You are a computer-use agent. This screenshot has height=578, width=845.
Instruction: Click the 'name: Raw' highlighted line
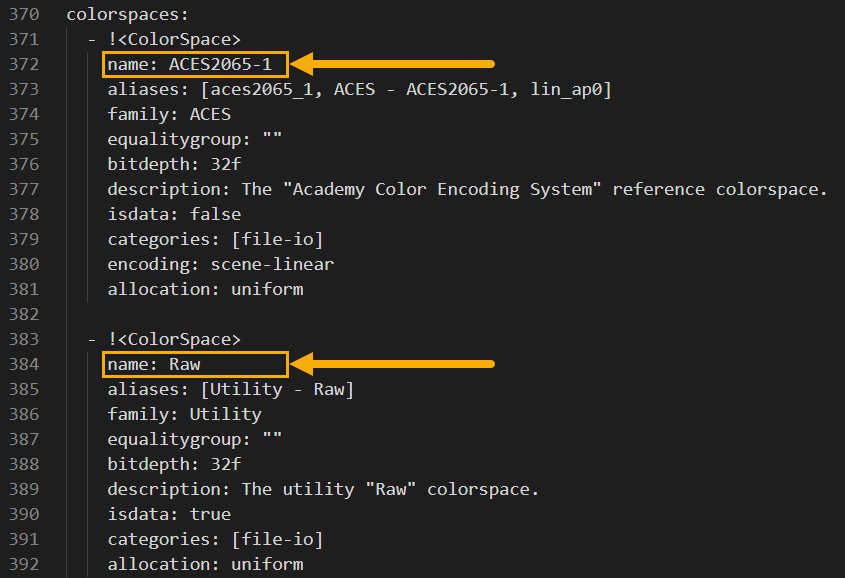tap(154, 365)
